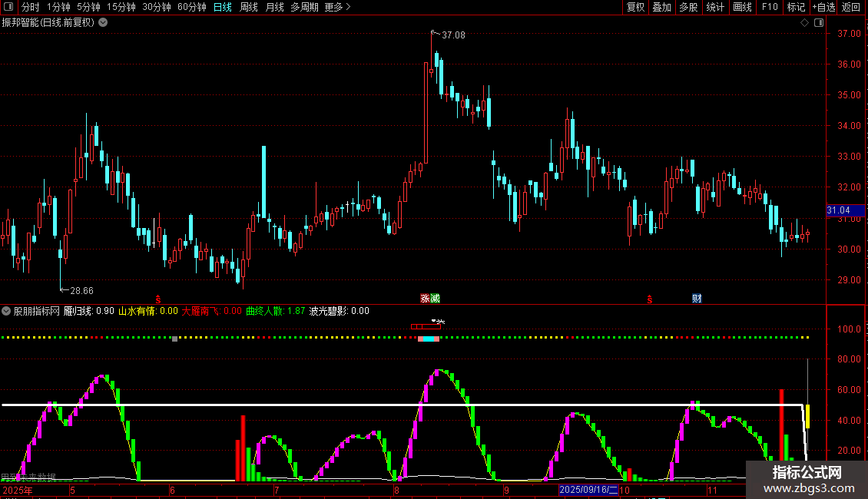
Task: Select the 日线 daily tab
Action: click(x=223, y=7)
